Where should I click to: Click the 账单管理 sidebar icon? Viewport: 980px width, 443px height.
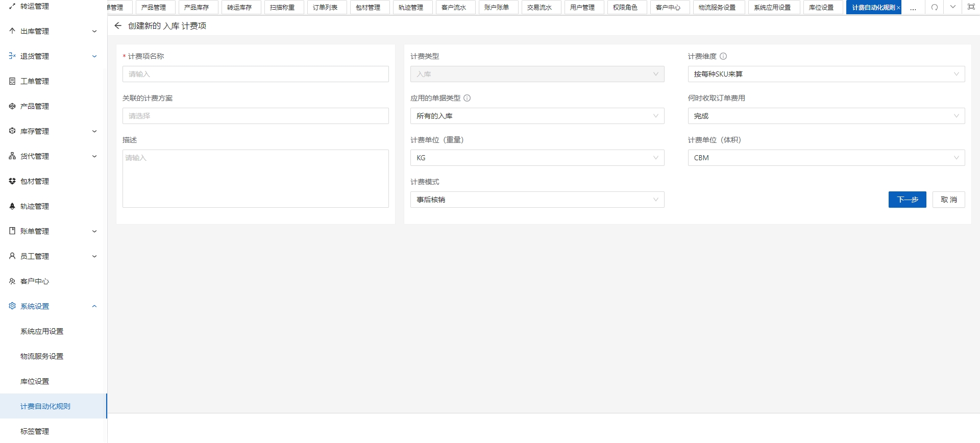click(x=12, y=231)
